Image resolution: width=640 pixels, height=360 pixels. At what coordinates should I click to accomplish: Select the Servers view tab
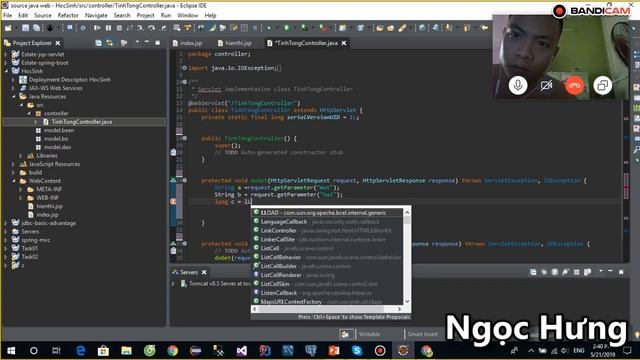(189, 272)
